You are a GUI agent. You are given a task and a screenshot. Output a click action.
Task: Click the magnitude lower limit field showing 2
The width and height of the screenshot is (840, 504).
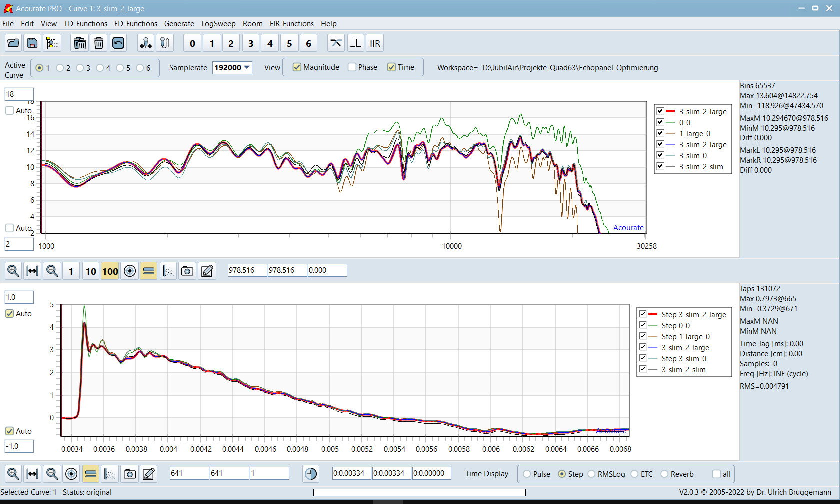19,244
